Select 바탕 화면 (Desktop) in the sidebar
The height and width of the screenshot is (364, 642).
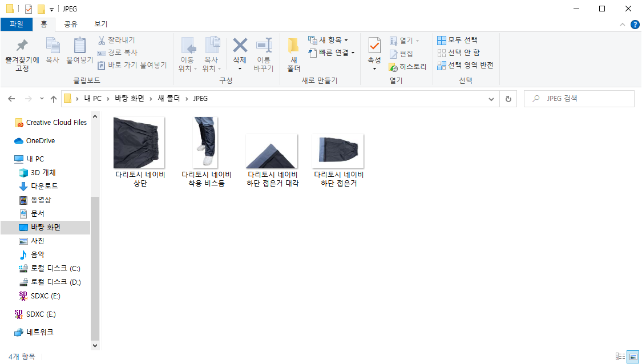coord(46,227)
